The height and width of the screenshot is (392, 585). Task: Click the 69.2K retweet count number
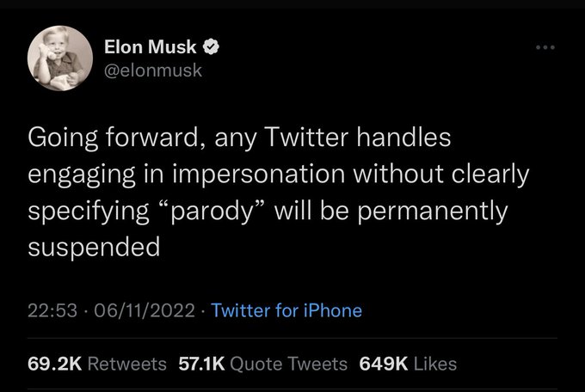[x=54, y=364]
